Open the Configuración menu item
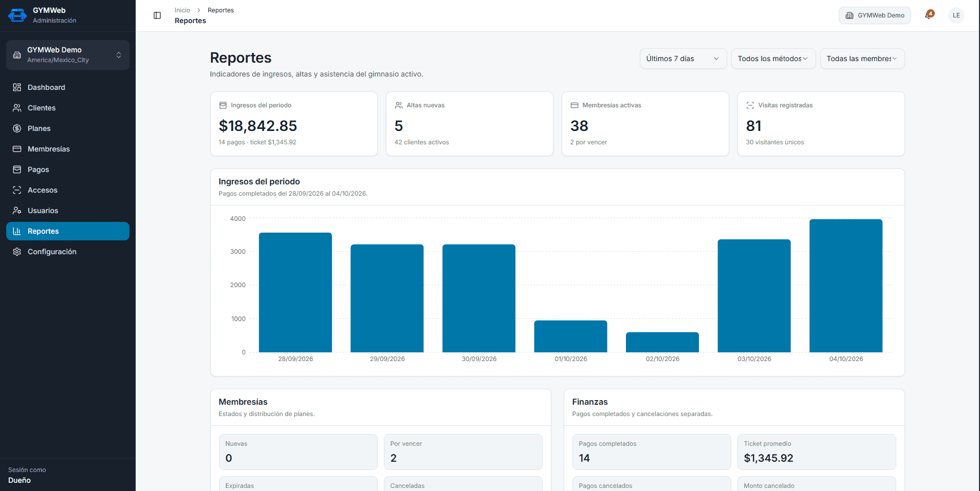 pyautogui.click(x=68, y=252)
